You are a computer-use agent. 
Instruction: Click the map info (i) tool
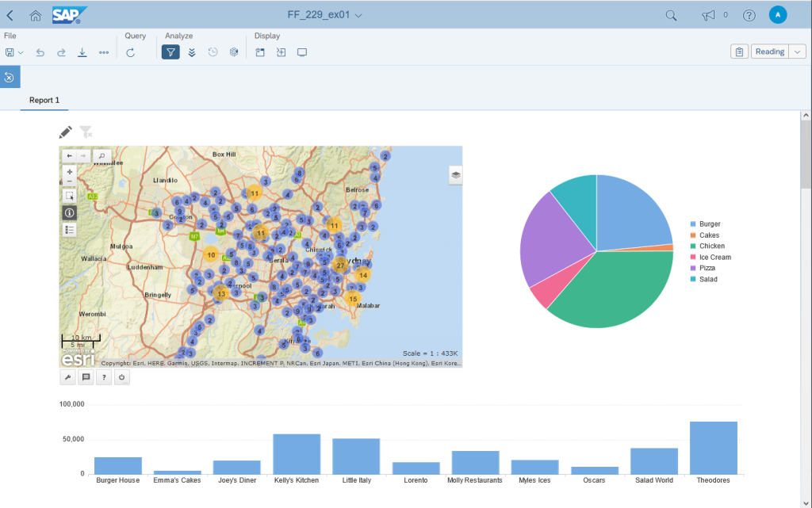(x=69, y=212)
